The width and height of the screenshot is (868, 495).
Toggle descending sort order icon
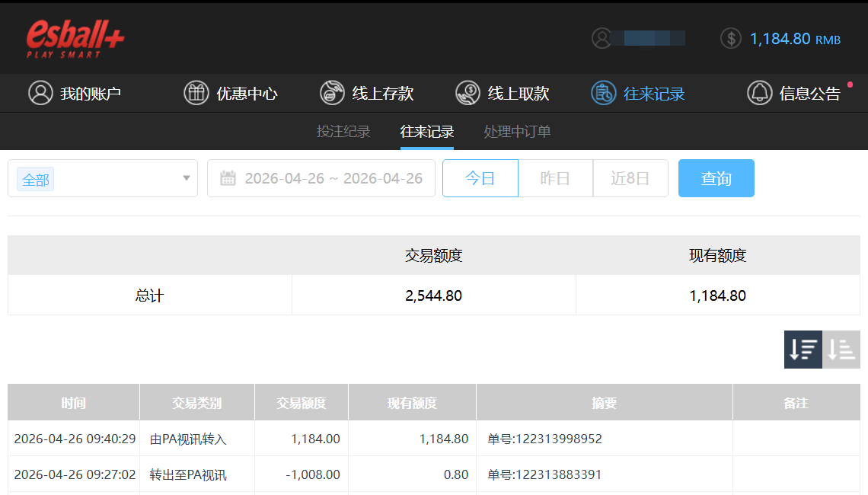[x=803, y=350]
